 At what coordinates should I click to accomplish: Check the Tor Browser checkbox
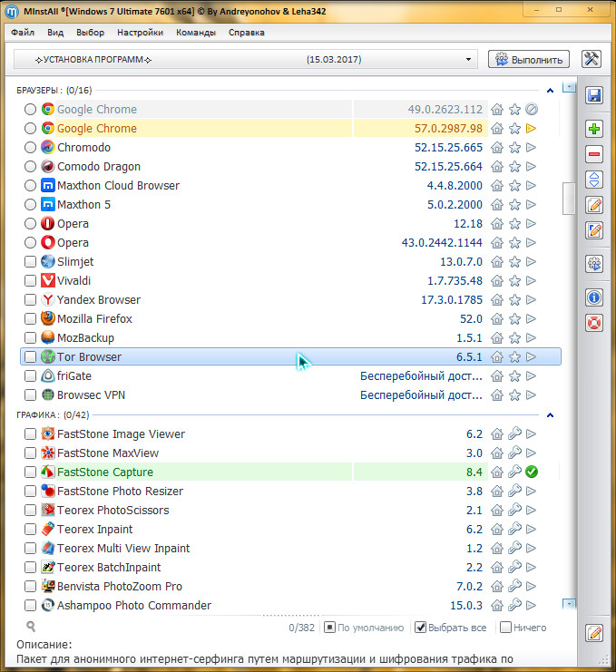pos(30,356)
